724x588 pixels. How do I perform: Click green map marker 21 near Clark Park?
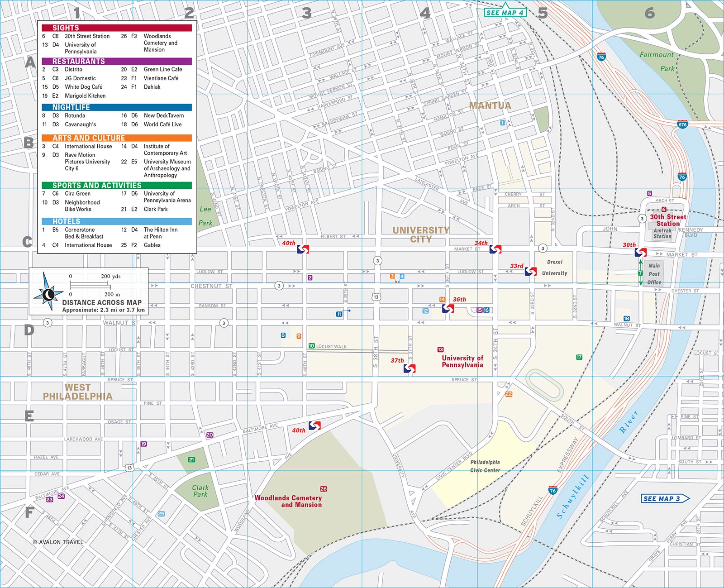coord(191,459)
